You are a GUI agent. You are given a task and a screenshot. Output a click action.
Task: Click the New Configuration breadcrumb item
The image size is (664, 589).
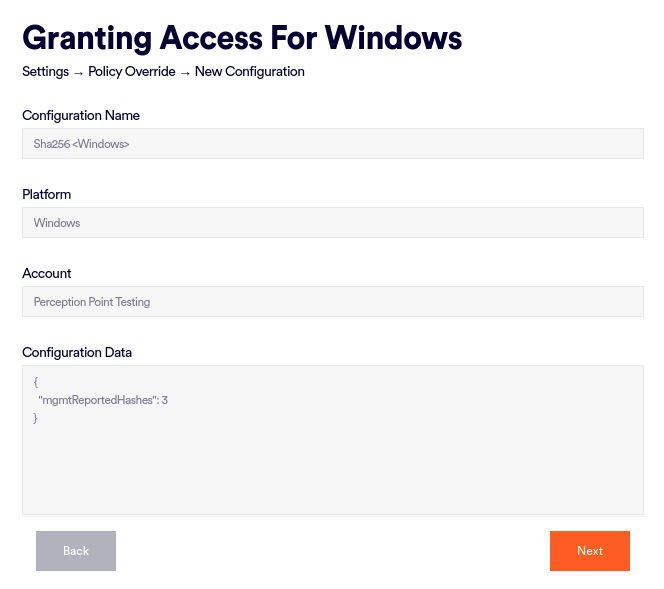click(x=250, y=72)
